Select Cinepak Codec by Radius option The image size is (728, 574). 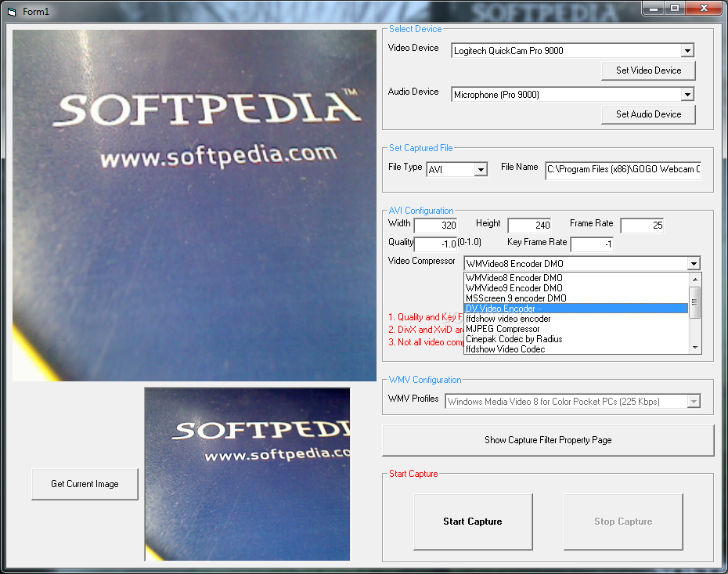576,339
